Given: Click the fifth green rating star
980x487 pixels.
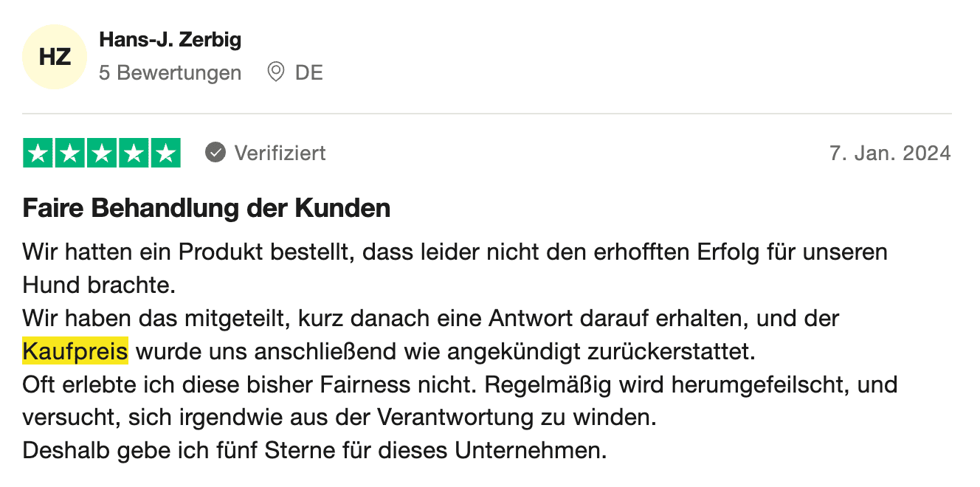Looking at the screenshot, I should [x=165, y=153].
